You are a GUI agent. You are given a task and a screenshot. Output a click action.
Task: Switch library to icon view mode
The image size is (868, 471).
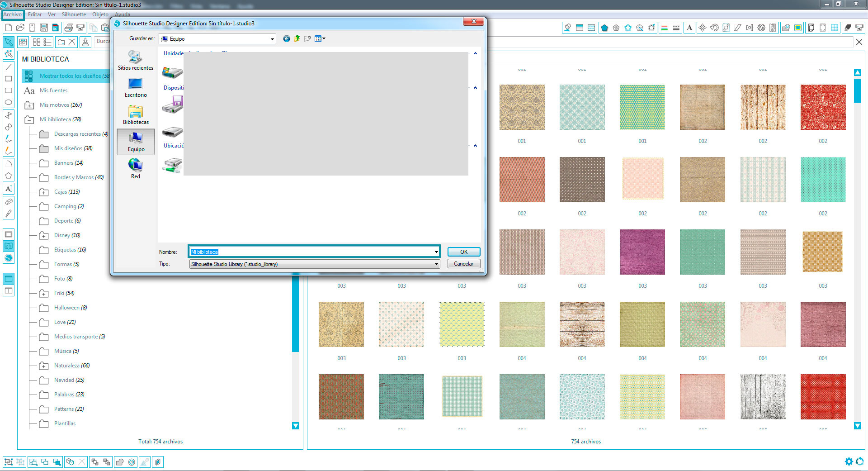(37, 42)
